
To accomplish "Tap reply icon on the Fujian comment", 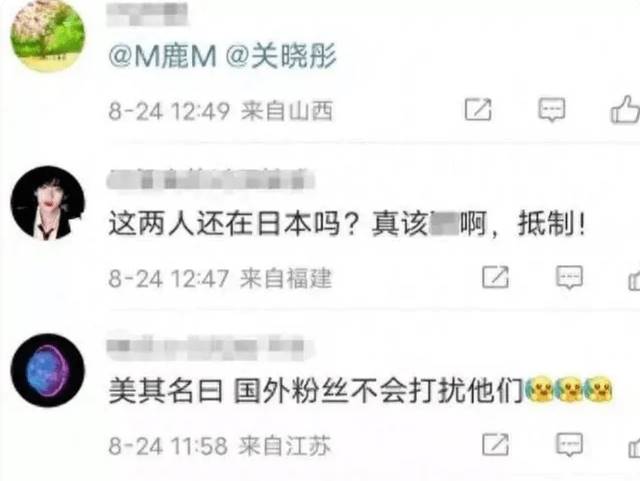I will pyautogui.click(x=569, y=278).
